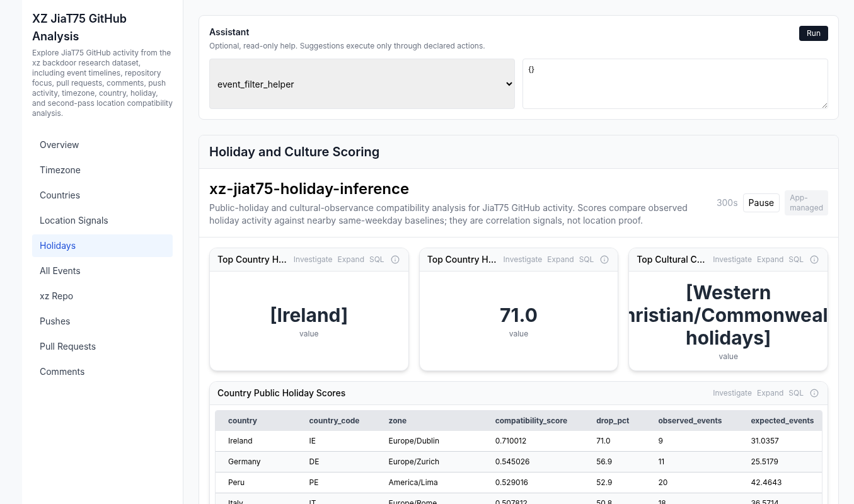This screenshot has height=504, width=854.
Task: Click the Europe/Zurich zone cell
Action: (413, 462)
